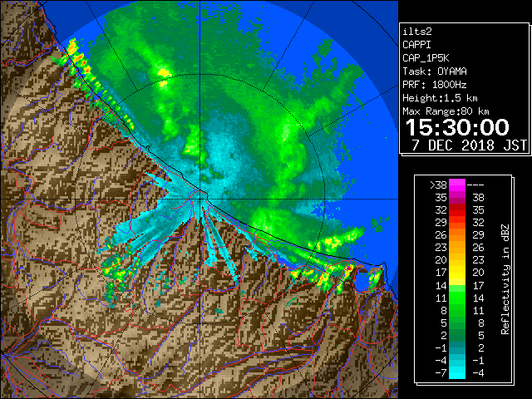Click the magenta >38 legend color block
Viewport: 532px width, 399px height.
pyautogui.click(x=457, y=185)
